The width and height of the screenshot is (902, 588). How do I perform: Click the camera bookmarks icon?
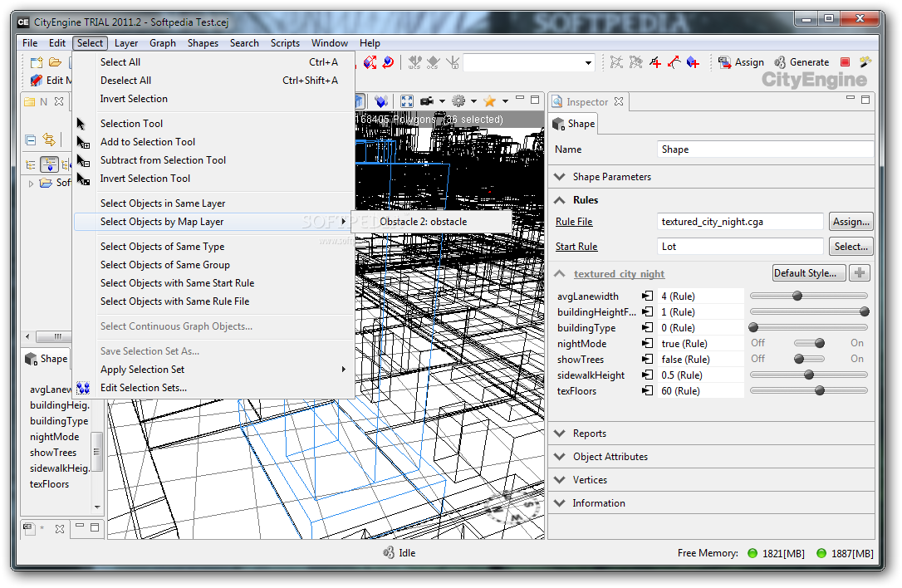pyautogui.click(x=427, y=101)
